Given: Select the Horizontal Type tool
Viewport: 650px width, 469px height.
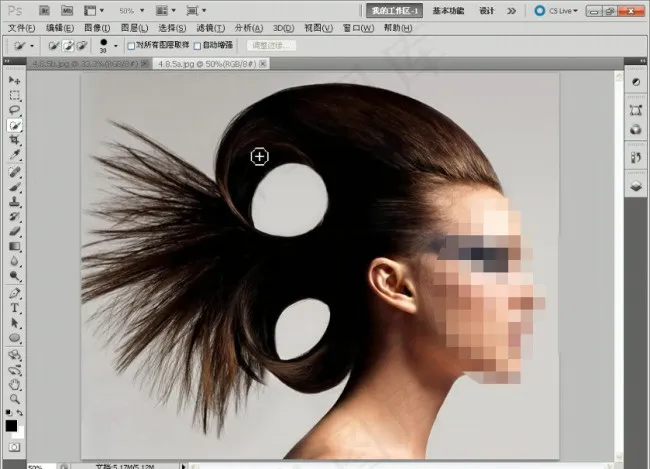Looking at the screenshot, I should [x=15, y=308].
